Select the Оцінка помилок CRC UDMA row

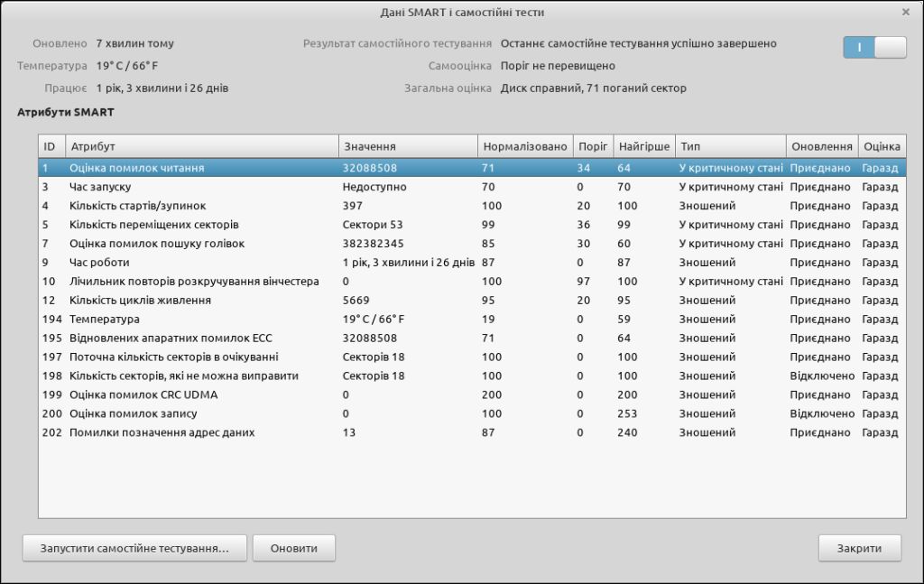(472, 394)
